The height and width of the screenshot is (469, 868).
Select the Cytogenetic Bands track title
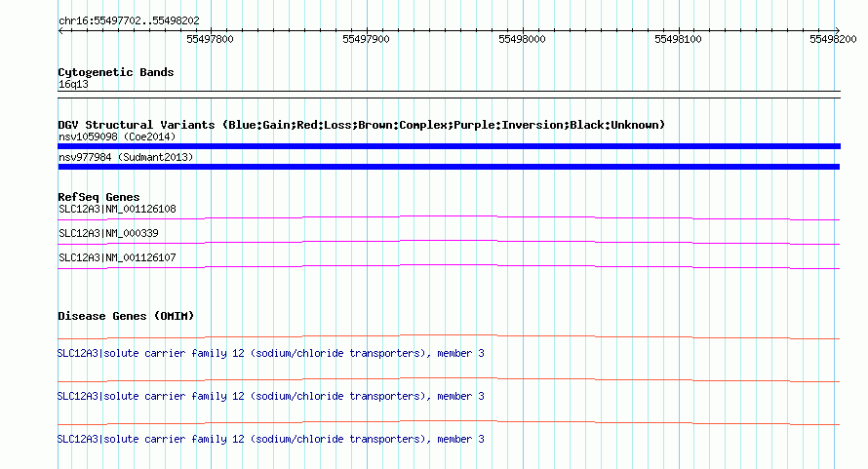coord(116,72)
